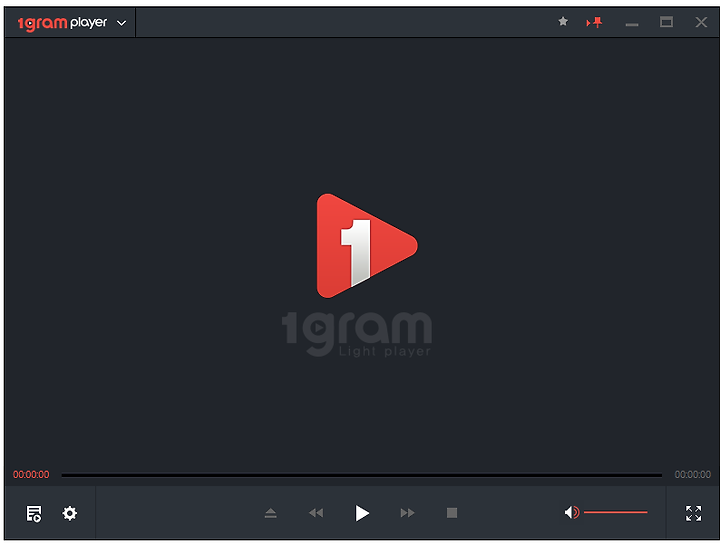Enter fullscreen with the expand icon
Screen dimensions: 720x544
[693, 513]
